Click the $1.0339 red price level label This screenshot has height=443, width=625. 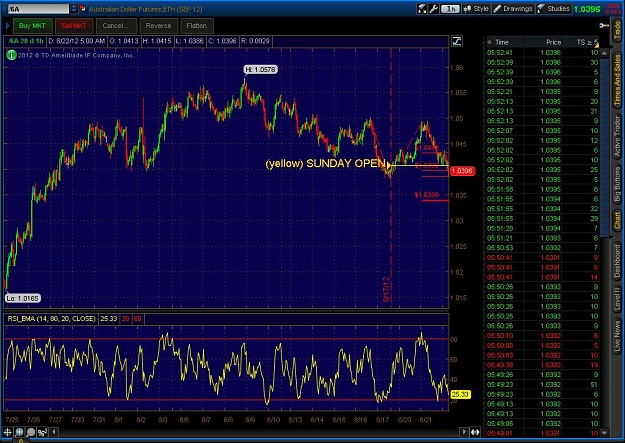426,195
